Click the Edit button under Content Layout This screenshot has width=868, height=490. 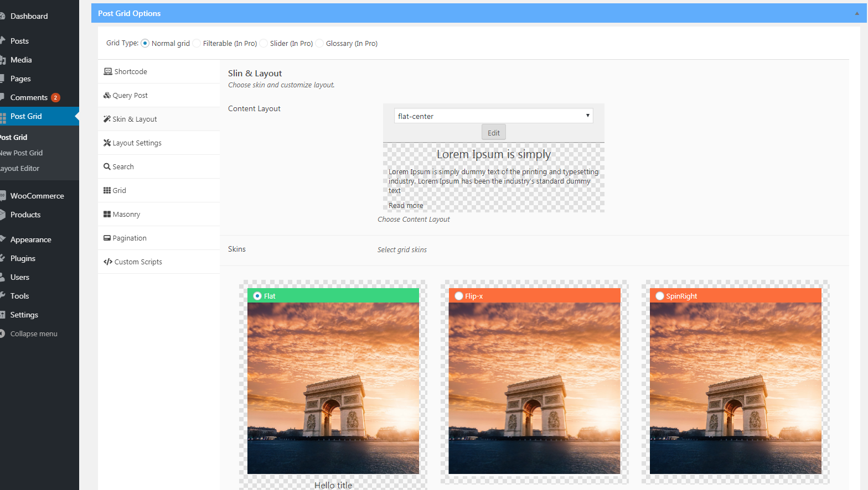point(493,133)
